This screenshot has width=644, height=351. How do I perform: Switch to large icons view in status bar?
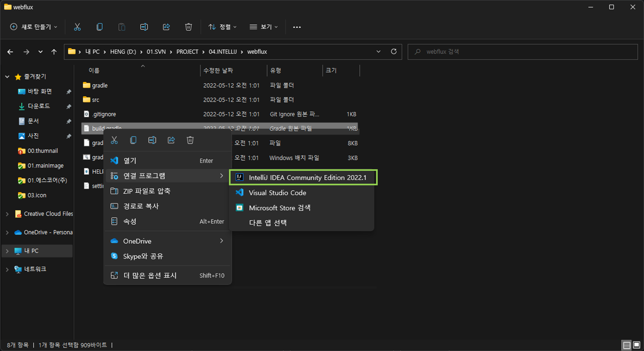(x=637, y=345)
